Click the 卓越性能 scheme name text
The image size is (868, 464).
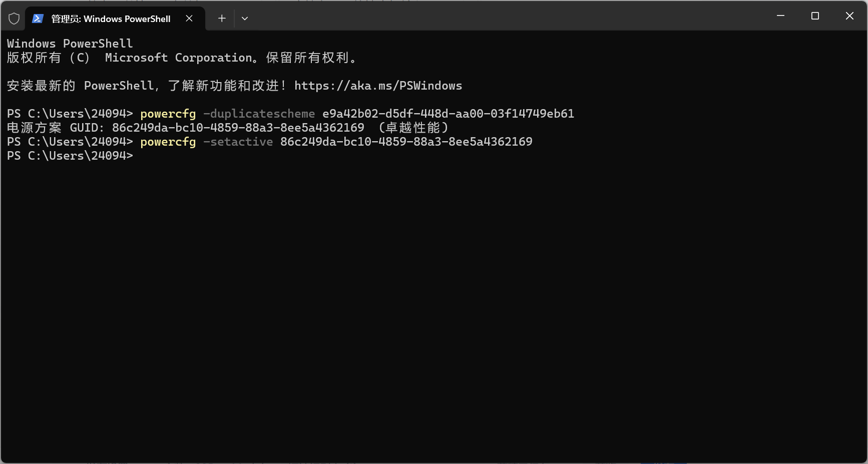[412, 128]
